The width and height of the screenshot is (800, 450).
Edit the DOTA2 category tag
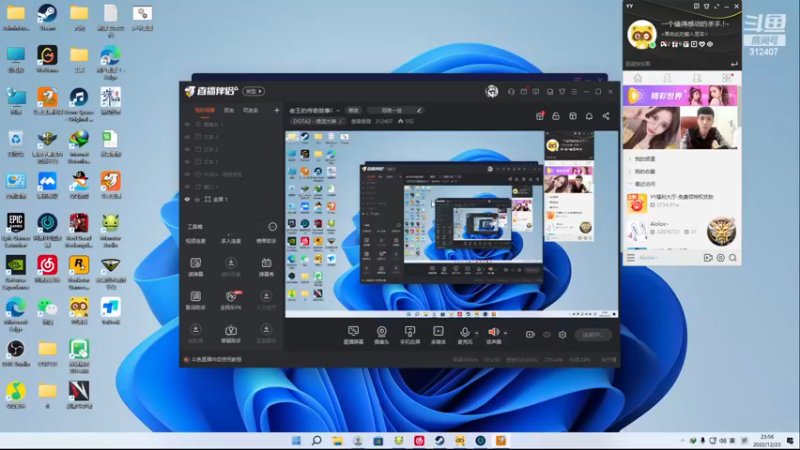[x=318, y=121]
